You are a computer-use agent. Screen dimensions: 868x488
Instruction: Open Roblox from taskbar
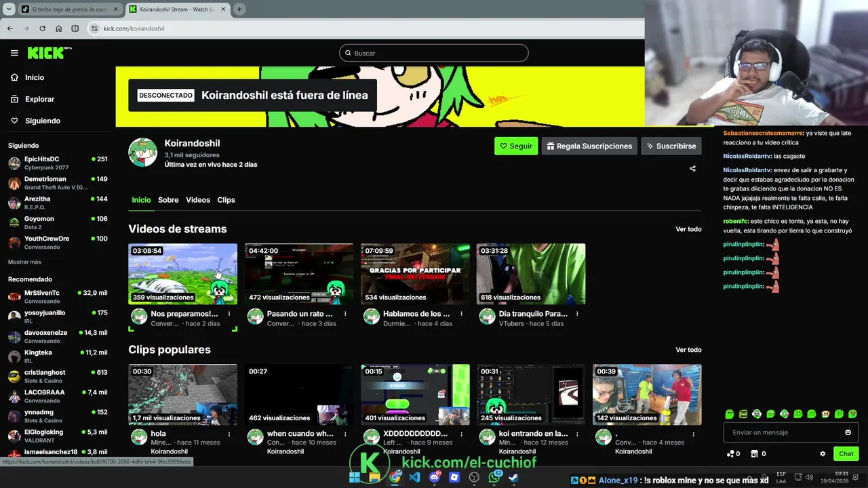[x=454, y=477]
